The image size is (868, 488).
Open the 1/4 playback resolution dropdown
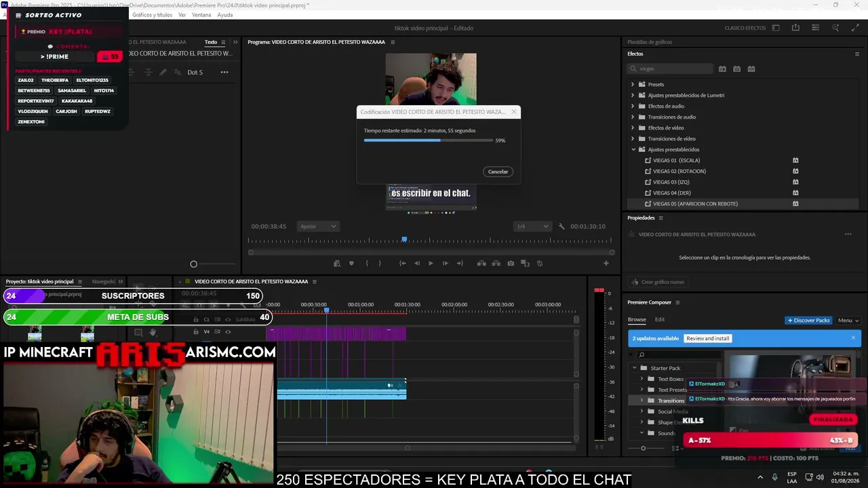[x=532, y=226]
